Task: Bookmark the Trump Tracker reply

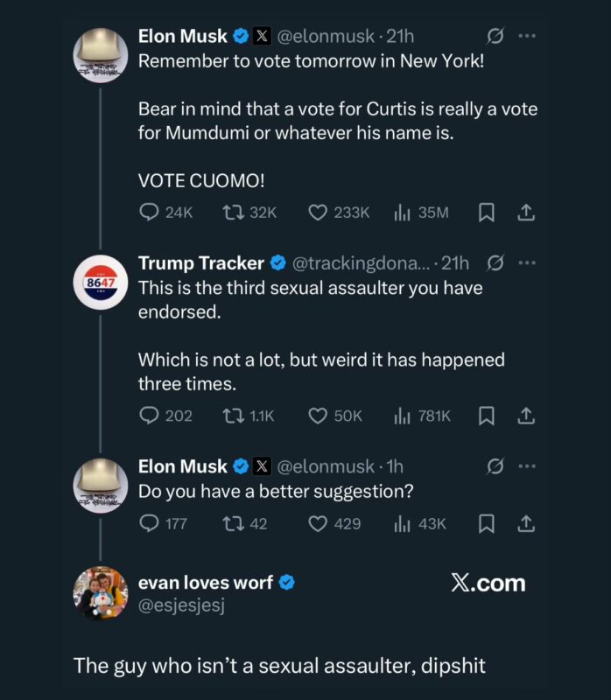Action: [x=487, y=416]
